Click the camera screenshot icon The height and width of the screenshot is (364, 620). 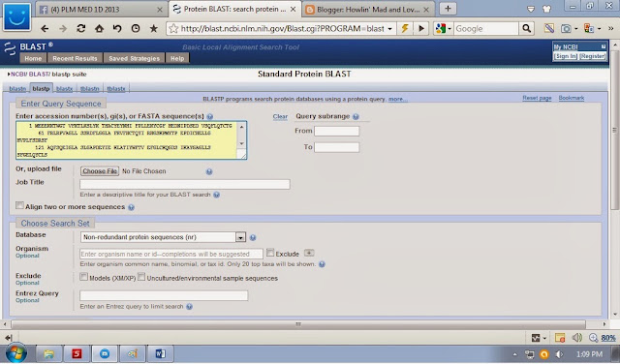566,28
